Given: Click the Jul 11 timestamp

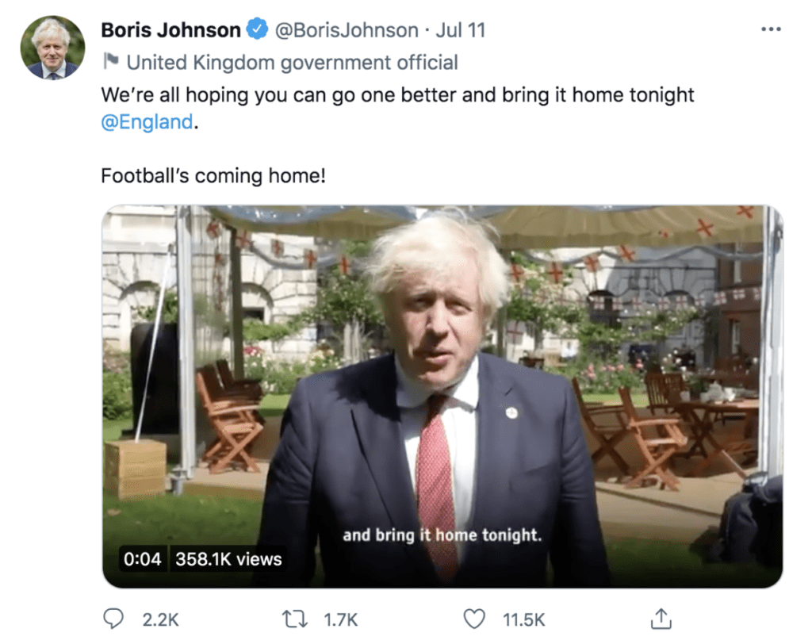Looking at the screenshot, I should pyautogui.click(x=461, y=31).
